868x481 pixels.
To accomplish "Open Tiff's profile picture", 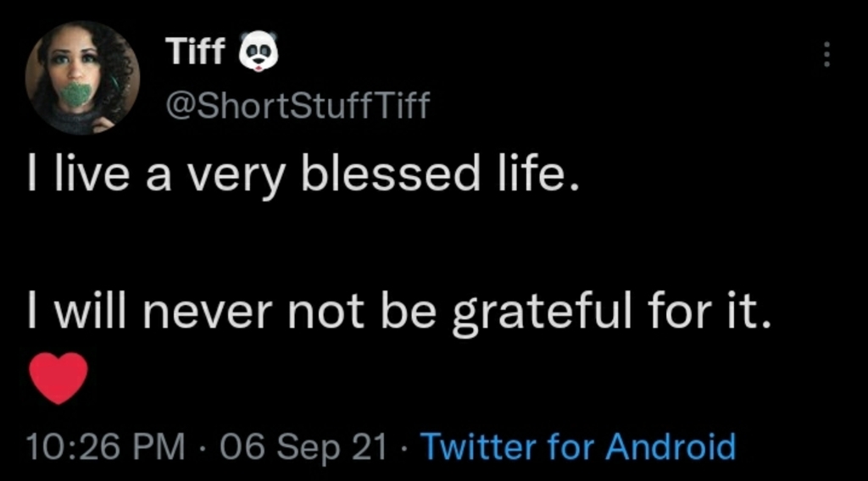I will point(81,77).
